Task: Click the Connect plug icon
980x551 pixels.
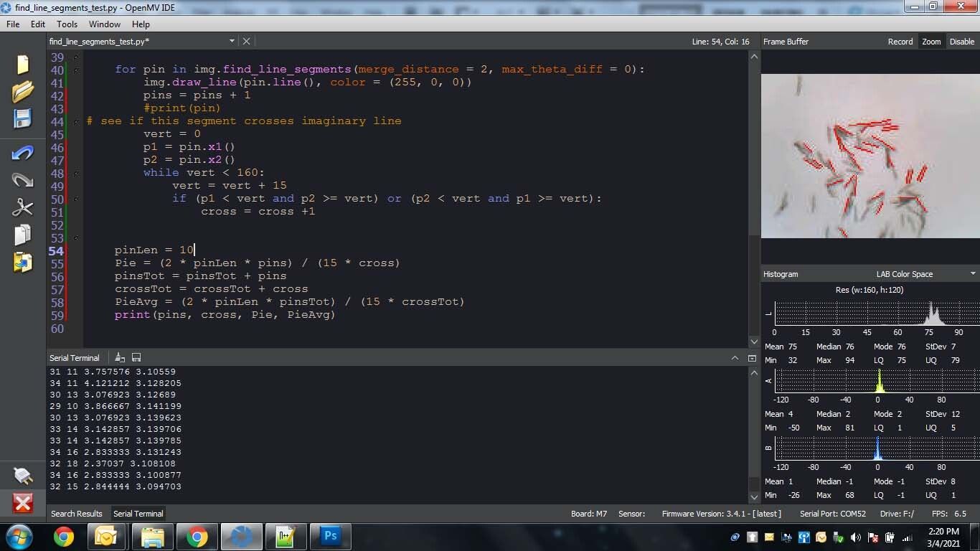Action: click(22, 475)
